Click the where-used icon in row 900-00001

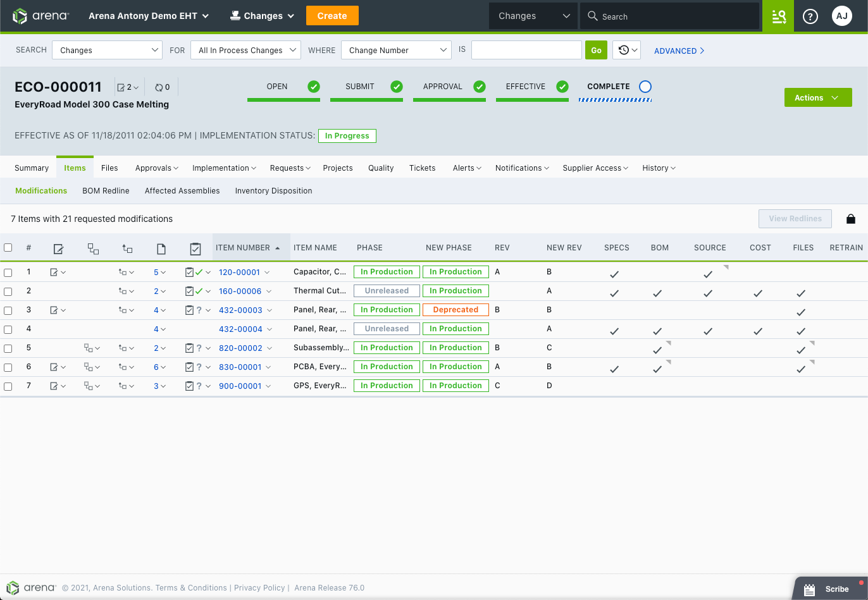[x=123, y=386]
